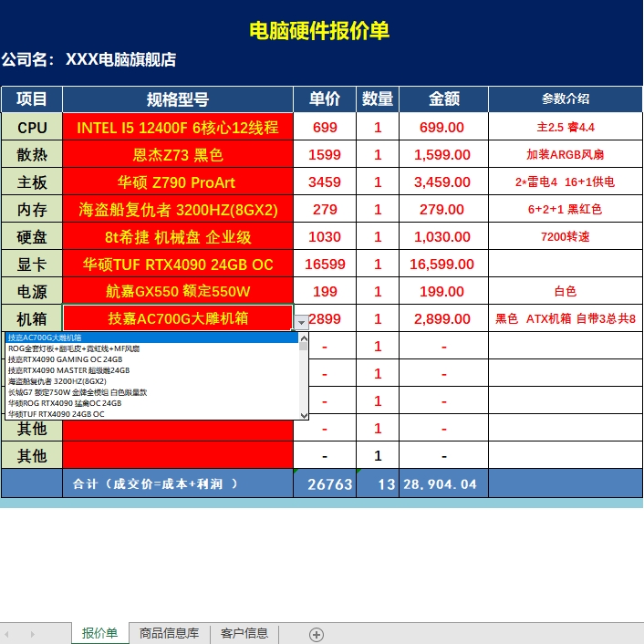Select 海盗船复仇者 3200HZ(8GX2) spec cell in table
Viewport: 644px width, 644px height.
[x=178, y=210]
